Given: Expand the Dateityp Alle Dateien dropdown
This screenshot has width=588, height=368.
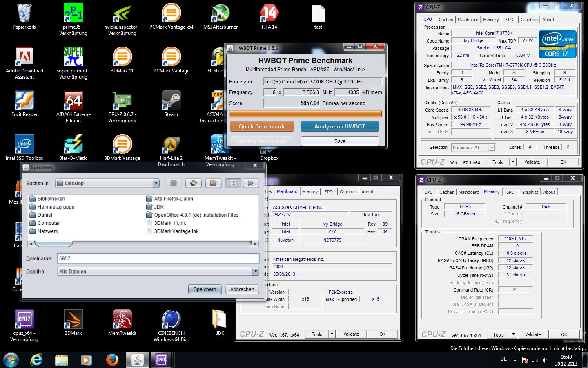Looking at the screenshot, I should (256, 271).
